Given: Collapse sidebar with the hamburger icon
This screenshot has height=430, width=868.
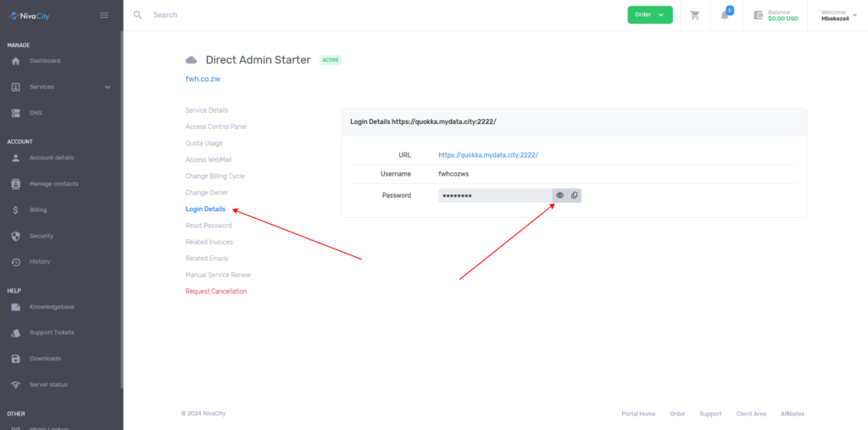Looking at the screenshot, I should click(x=104, y=15).
